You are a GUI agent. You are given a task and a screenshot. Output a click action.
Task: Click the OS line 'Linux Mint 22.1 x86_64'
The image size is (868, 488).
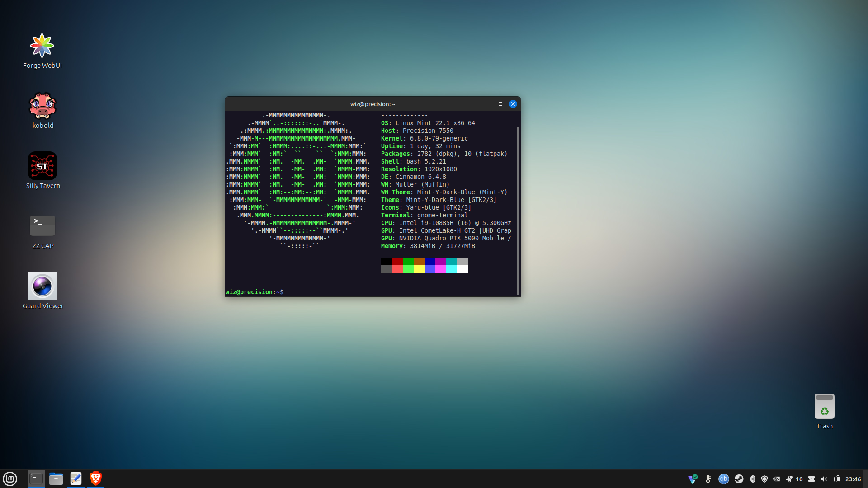pos(428,123)
